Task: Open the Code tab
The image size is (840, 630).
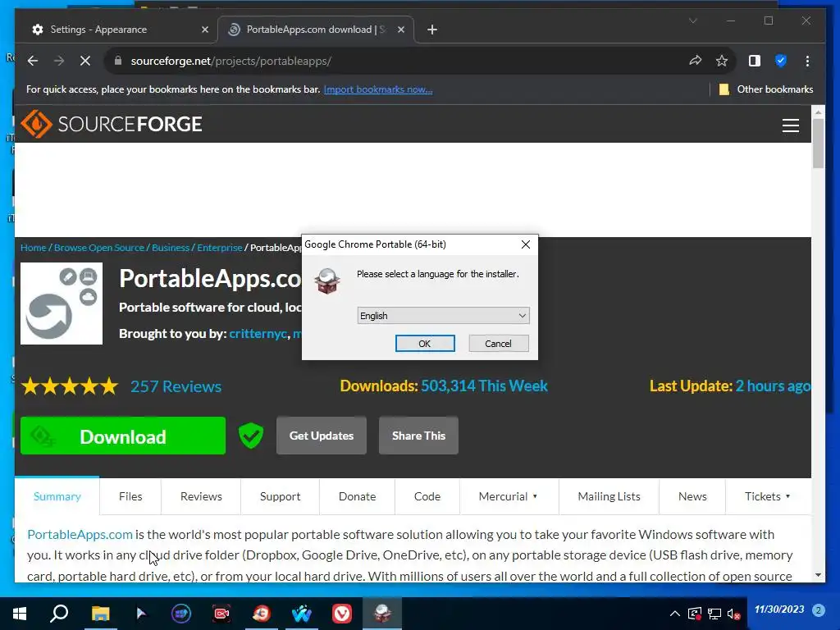Action: (427, 496)
